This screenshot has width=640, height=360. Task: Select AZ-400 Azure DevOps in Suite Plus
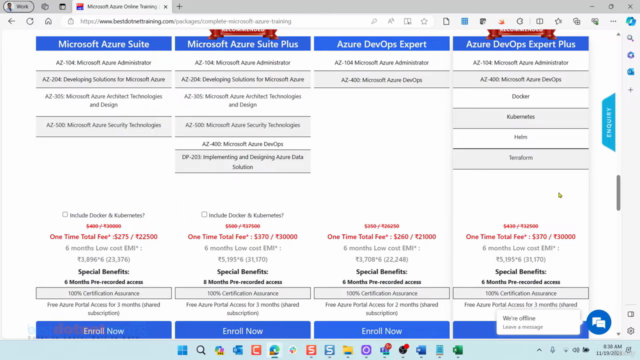pyautogui.click(x=242, y=144)
